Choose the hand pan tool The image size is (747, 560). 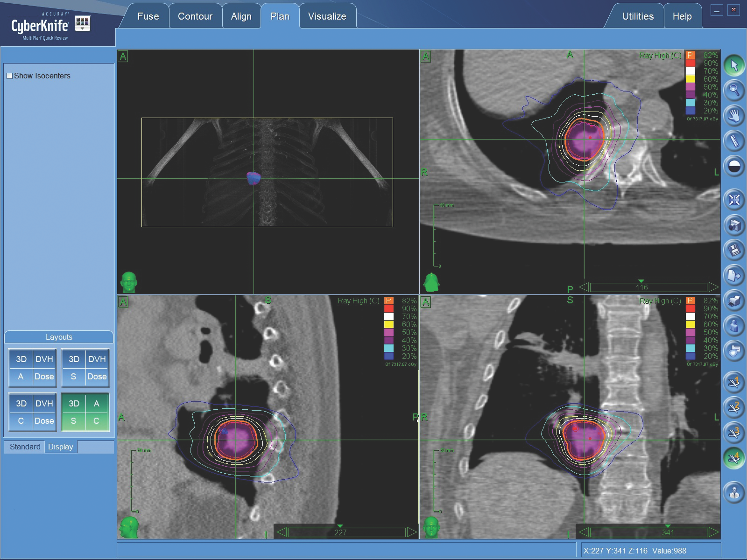tap(734, 115)
